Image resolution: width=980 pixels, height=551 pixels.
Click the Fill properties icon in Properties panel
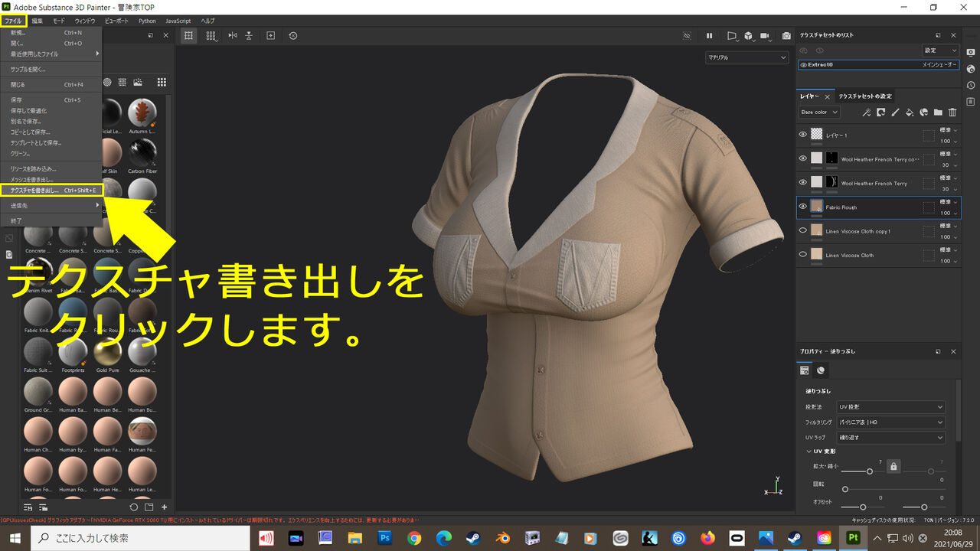804,370
